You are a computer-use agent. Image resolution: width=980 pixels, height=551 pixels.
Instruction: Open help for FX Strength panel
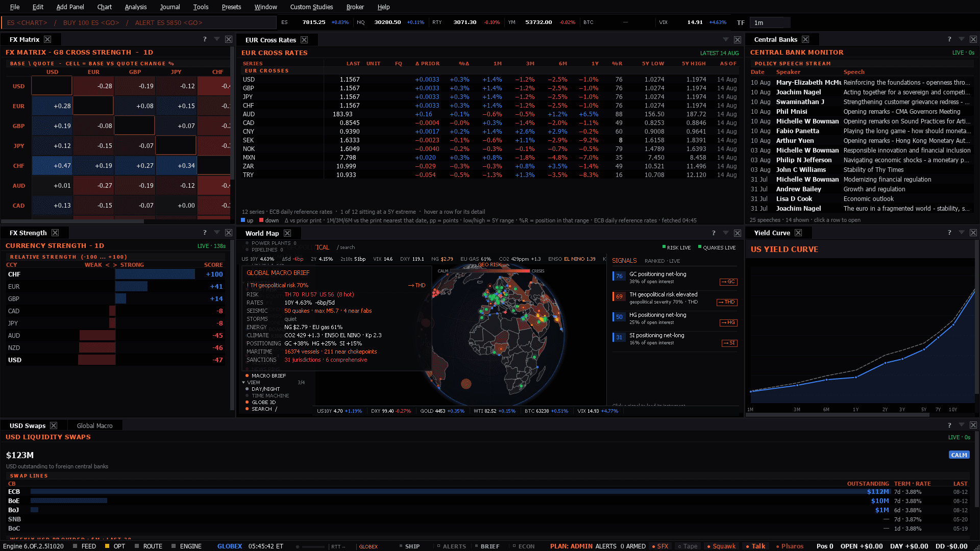(x=205, y=233)
